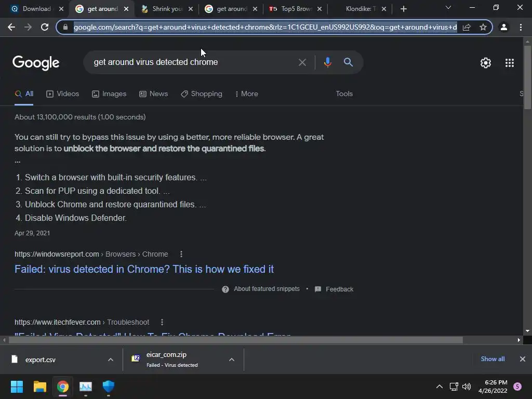Select Images search filter
532x399 pixels.
pos(109,94)
